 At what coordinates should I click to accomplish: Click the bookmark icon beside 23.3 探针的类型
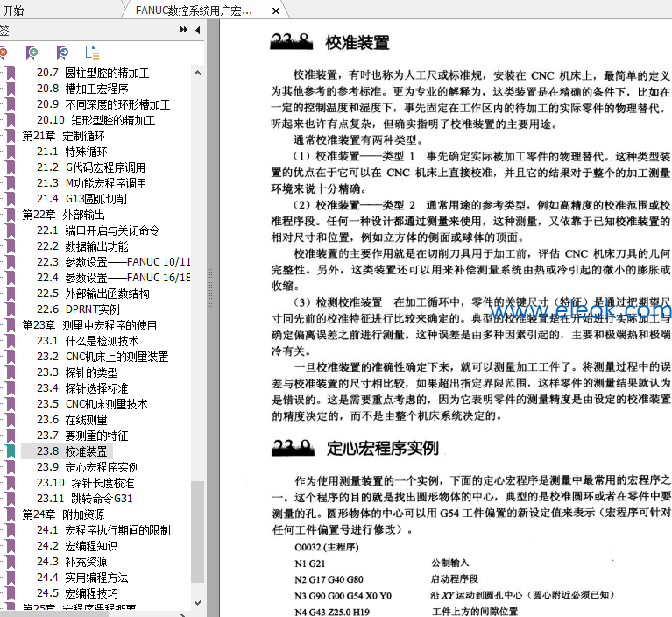(11, 372)
